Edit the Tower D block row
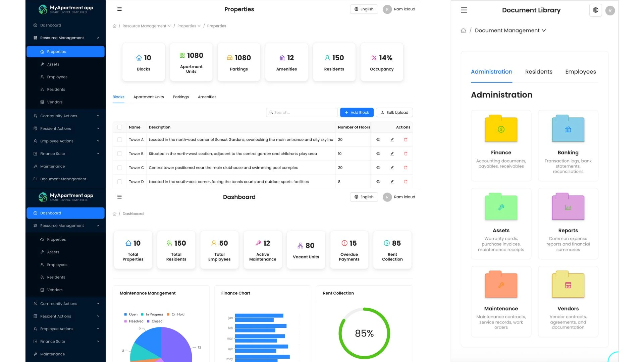Viewport: 644px width, 362px height. 392,182
